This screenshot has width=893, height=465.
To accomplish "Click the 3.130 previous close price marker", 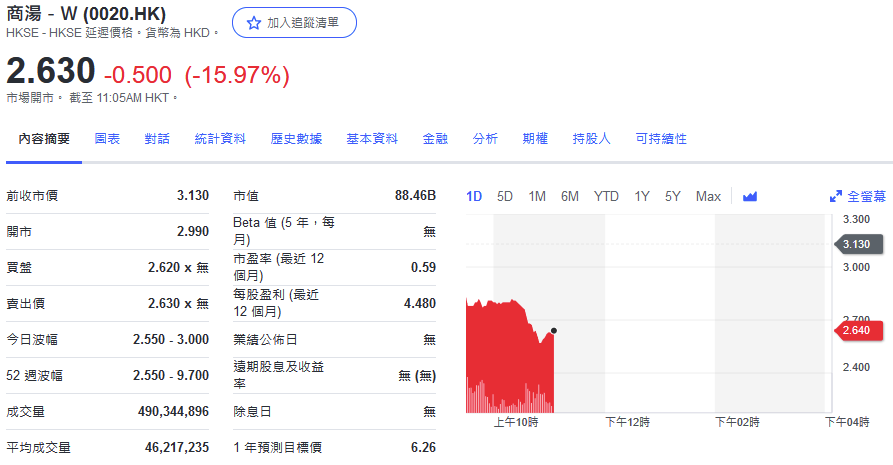I will (x=856, y=244).
